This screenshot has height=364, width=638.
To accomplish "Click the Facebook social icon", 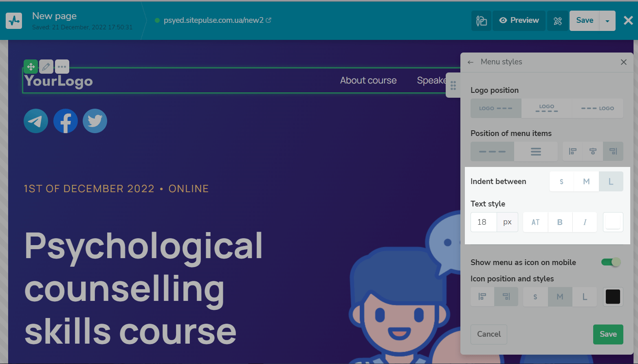I will pos(66,121).
